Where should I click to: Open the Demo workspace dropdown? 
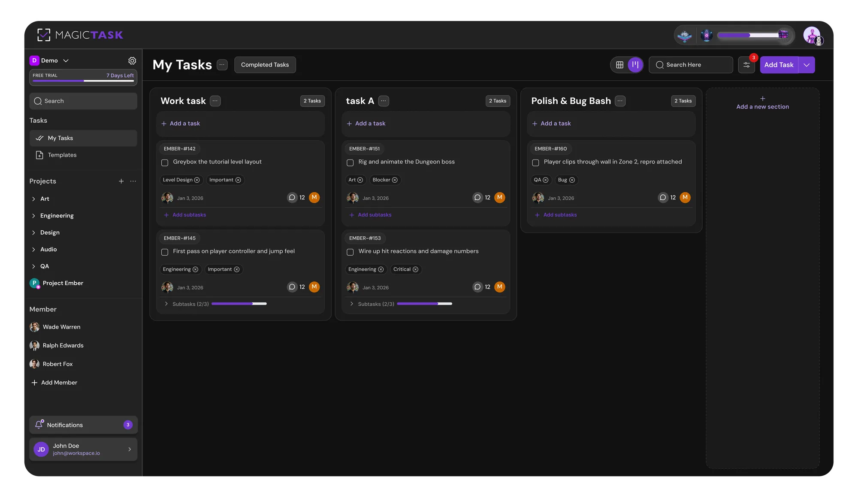click(x=49, y=60)
